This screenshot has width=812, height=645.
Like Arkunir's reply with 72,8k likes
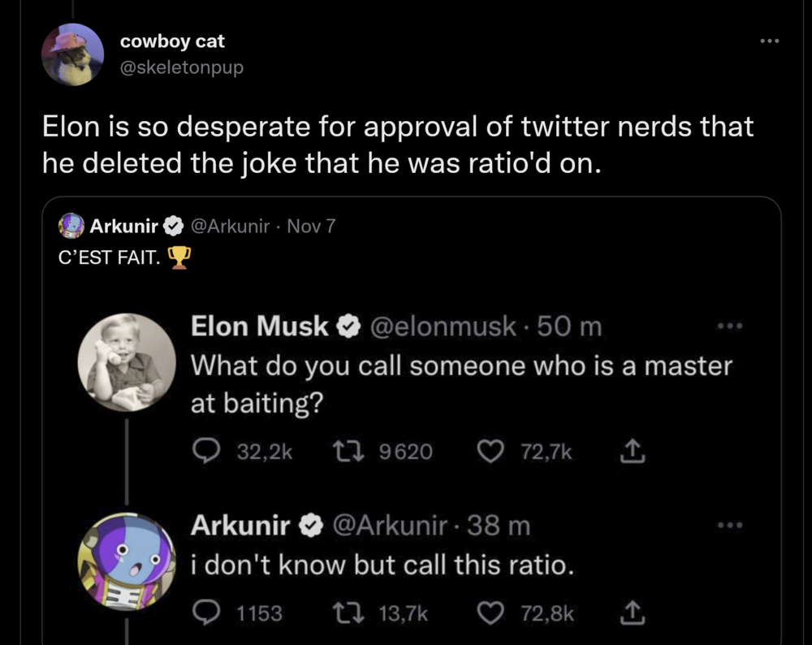click(x=490, y=613)
